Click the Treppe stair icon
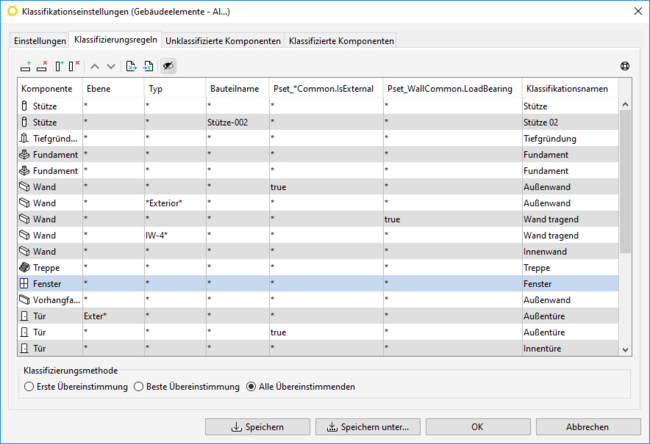The width and height of the screenshot is (650, 444). pos(24,268)
